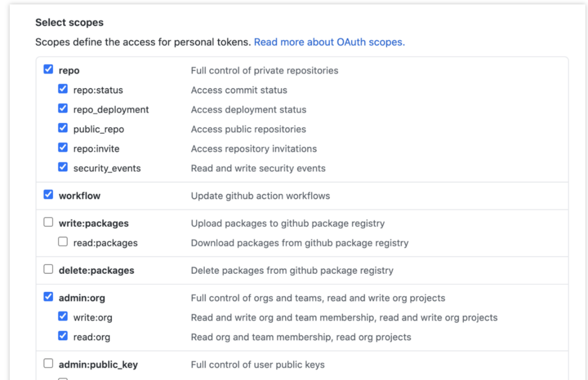This screenshot has height=380, width=588.
Task: Click 'Update github action workflows' description
Action: 261,196
